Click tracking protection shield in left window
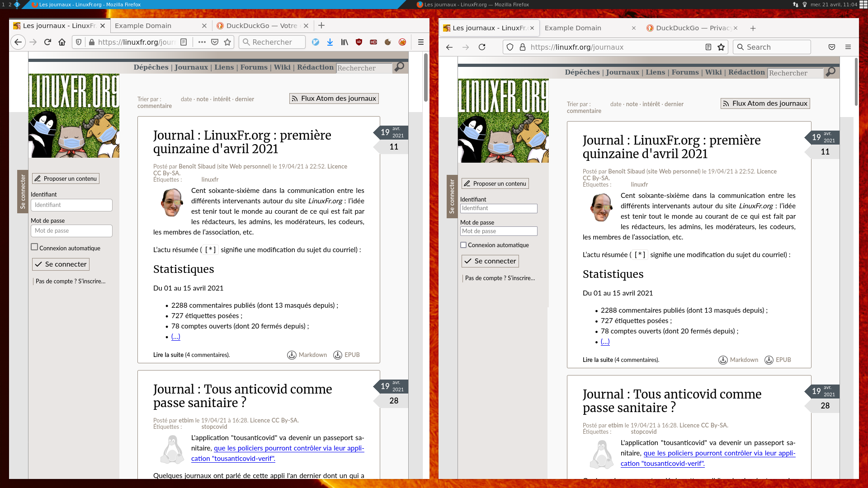The image size is (868, 488). [79, 42]
